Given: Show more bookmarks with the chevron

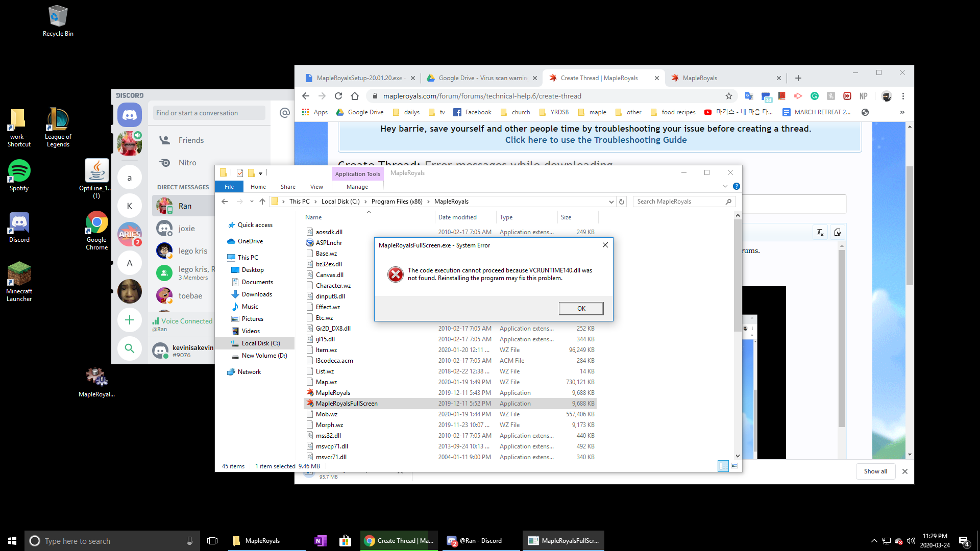Looking at the screenshot, I should pyautogui.click(x=902, y=112).
